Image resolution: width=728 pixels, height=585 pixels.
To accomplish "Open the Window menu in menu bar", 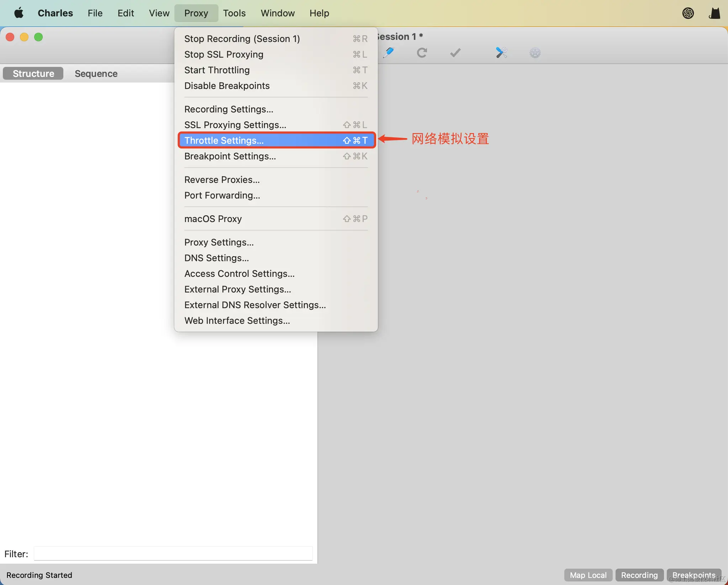I will [278, 13].
